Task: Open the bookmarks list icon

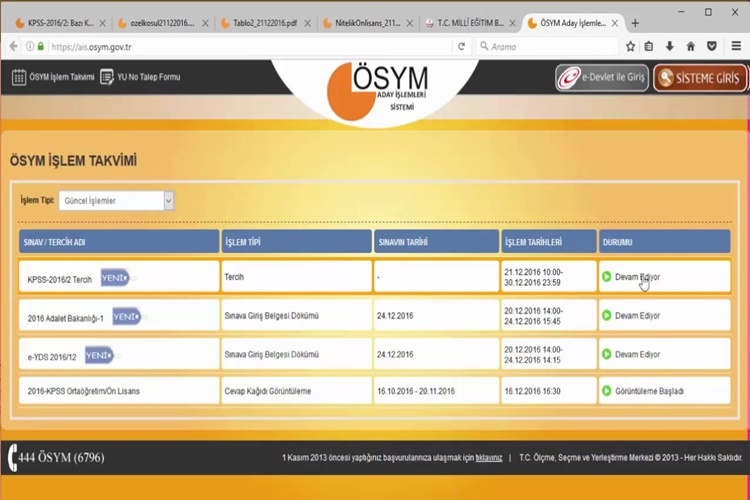Action: coord(649,46)
